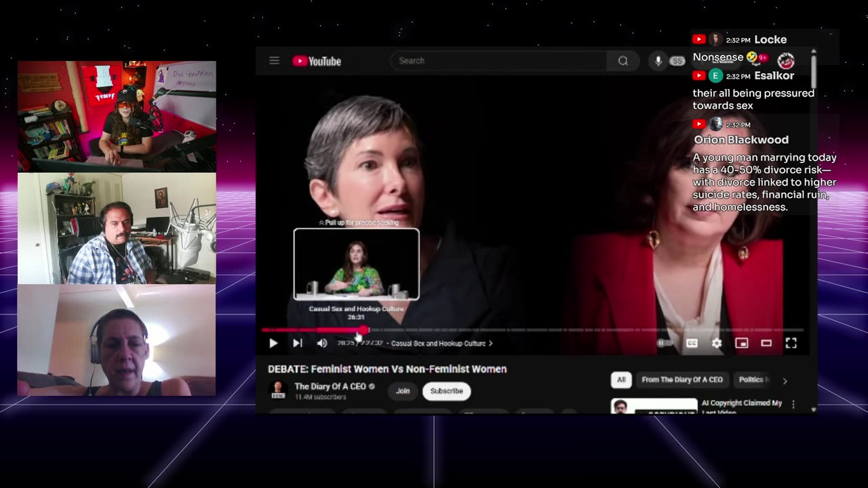Select From The Diary Of A CEO chip
The image size is (868, 488).
[x=682, y=380]
